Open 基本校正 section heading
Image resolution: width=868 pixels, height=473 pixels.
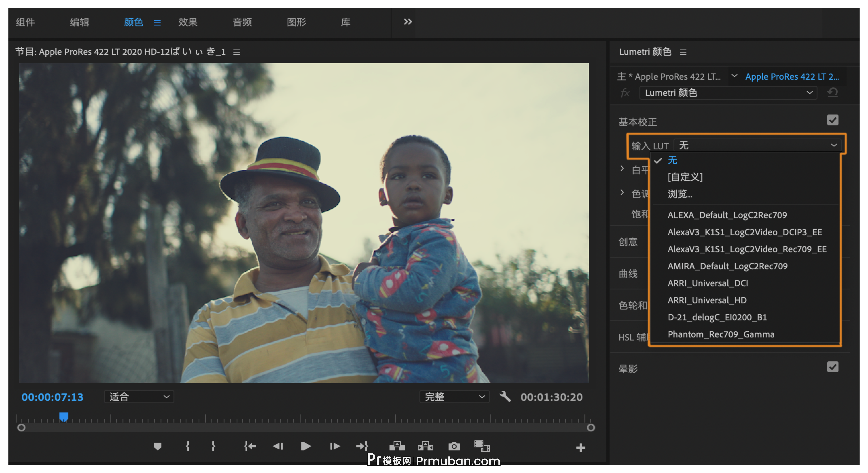point(638,122)
